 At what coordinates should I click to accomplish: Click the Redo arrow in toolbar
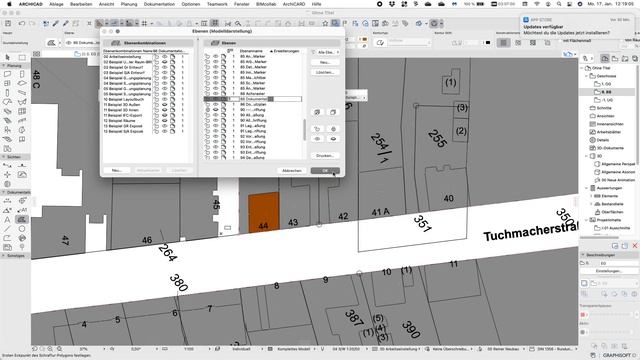coord(32,24)
